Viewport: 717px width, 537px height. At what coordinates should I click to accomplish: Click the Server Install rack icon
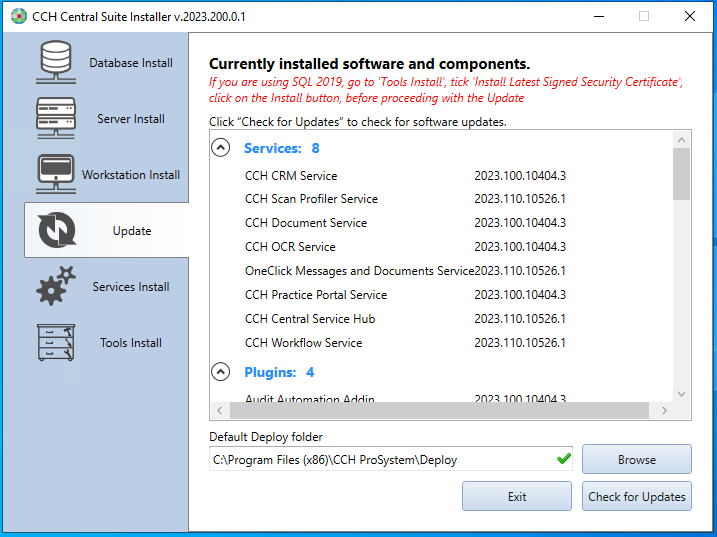click(x=57, y=118)
